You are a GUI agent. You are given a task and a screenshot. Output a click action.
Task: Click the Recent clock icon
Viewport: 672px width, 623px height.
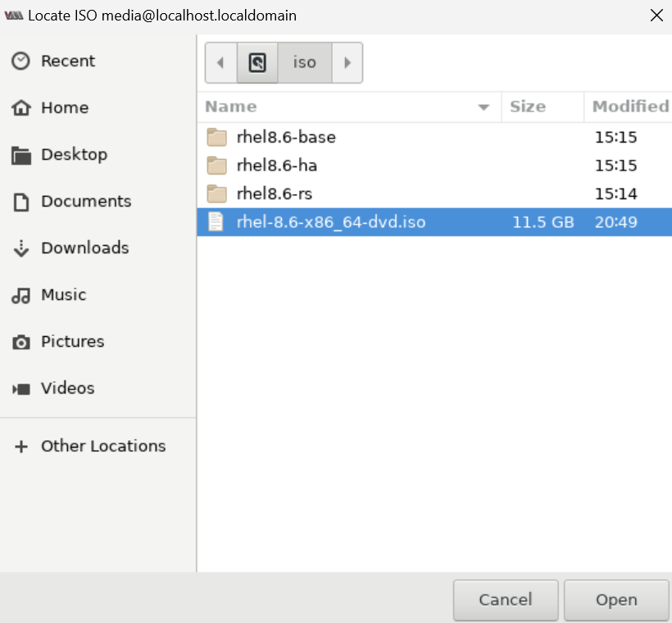20,61
